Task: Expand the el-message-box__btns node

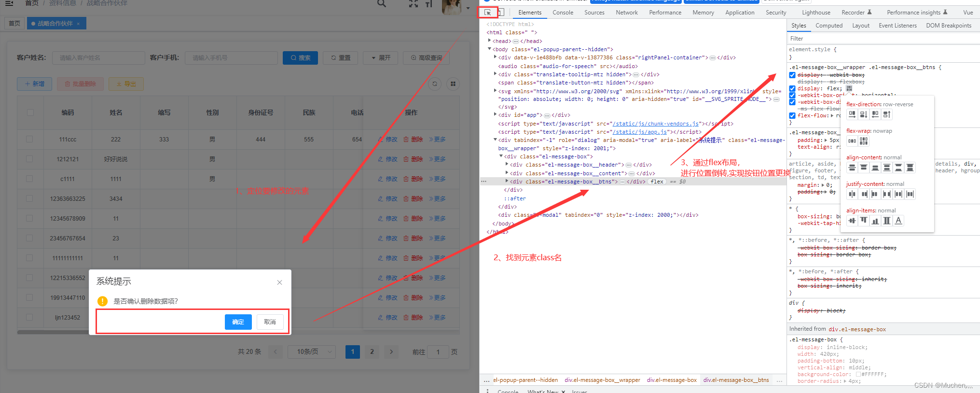Action: click(507, 182)
